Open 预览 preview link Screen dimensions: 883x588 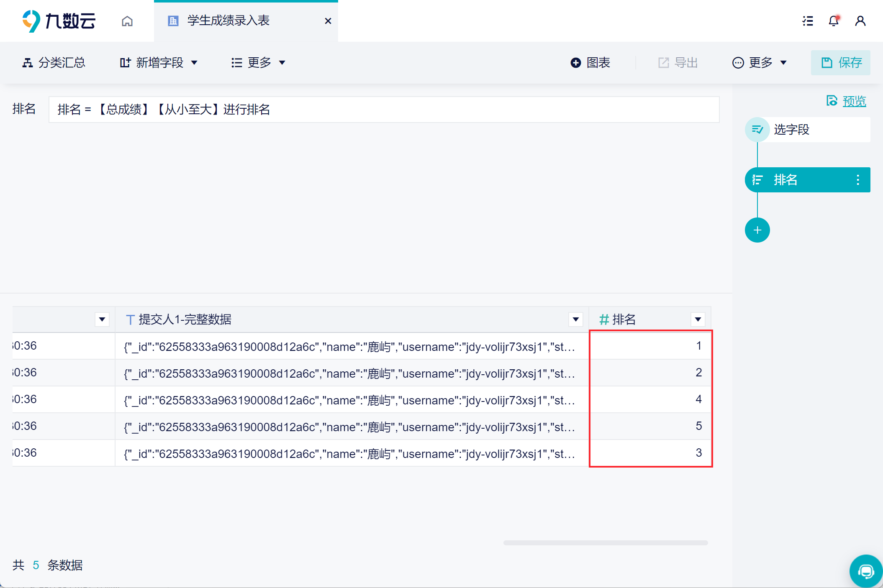coord(854,101)
